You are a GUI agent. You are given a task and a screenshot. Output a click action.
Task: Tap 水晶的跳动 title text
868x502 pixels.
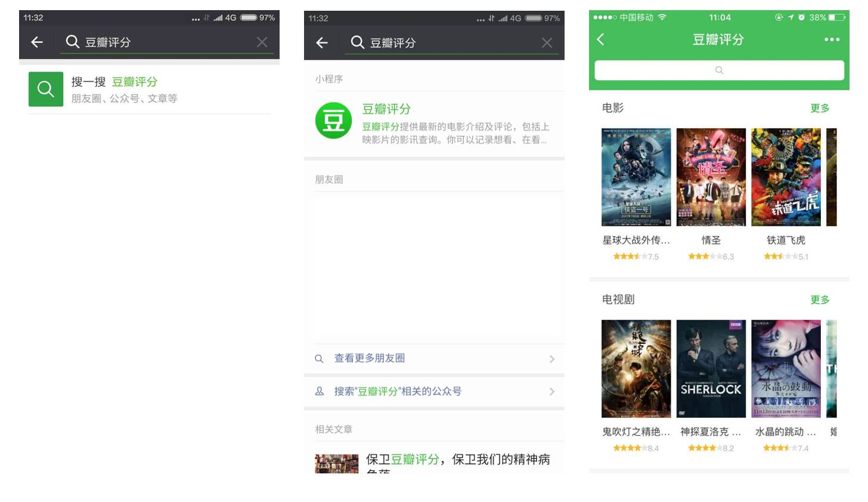(x=786, y=432)
